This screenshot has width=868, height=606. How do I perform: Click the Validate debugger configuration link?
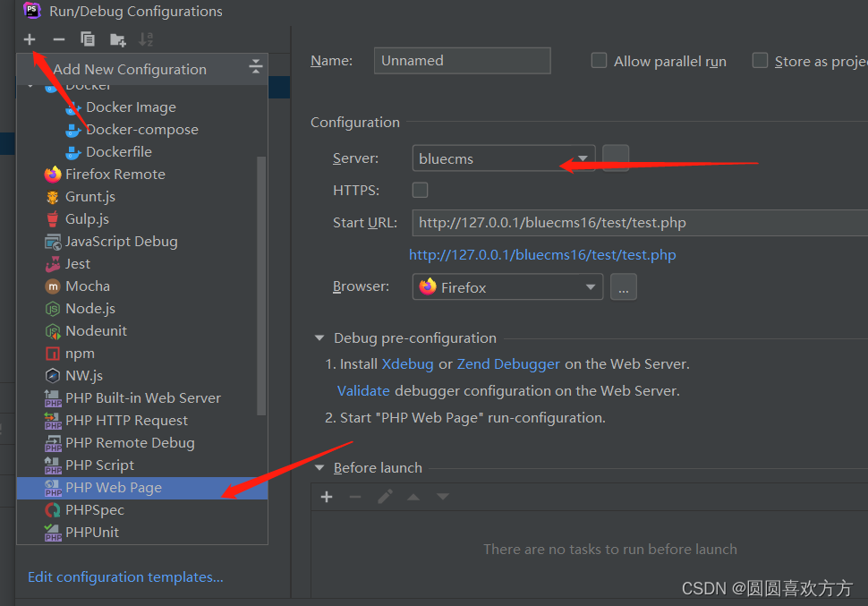(x=363, y=391)
